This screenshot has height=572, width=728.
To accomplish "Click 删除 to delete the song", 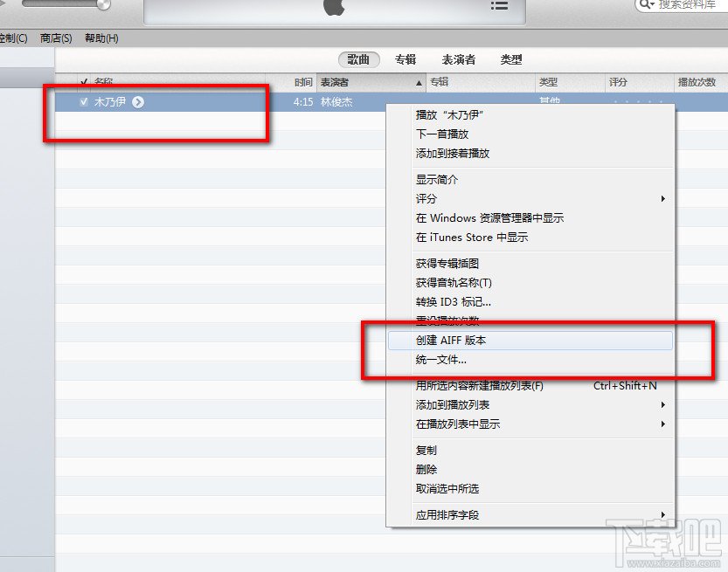I will click(426, 470).
